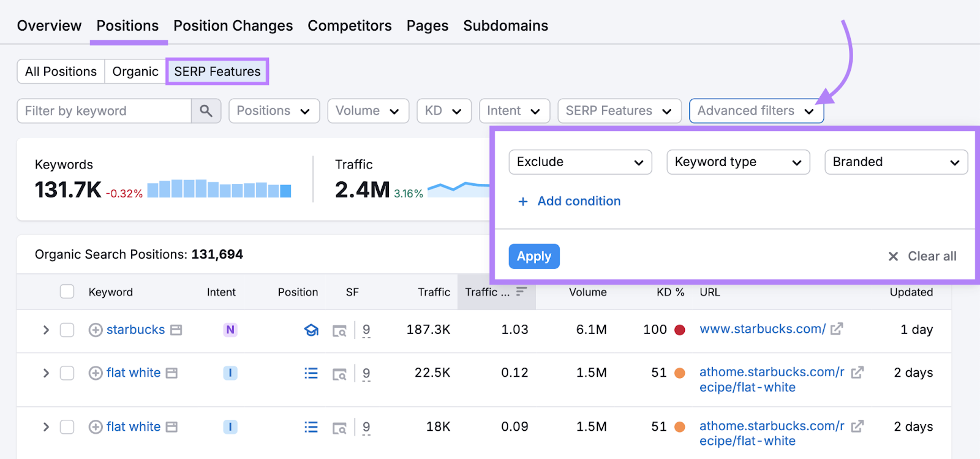The width and height of the screenshot is (980, 459).
Task: Toggle the select-all checkbox in table header
Action: click(x=67, y=292)
